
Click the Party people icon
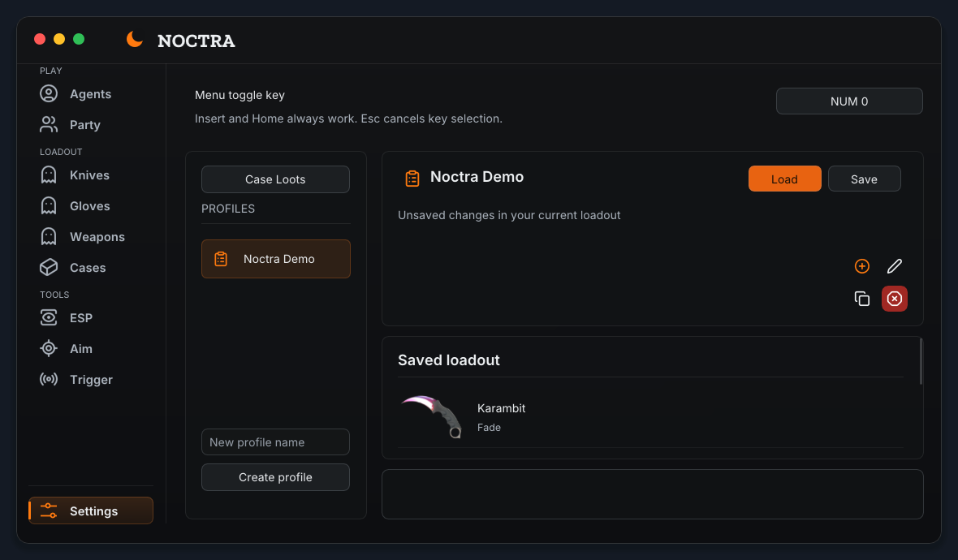coord(49,125)
